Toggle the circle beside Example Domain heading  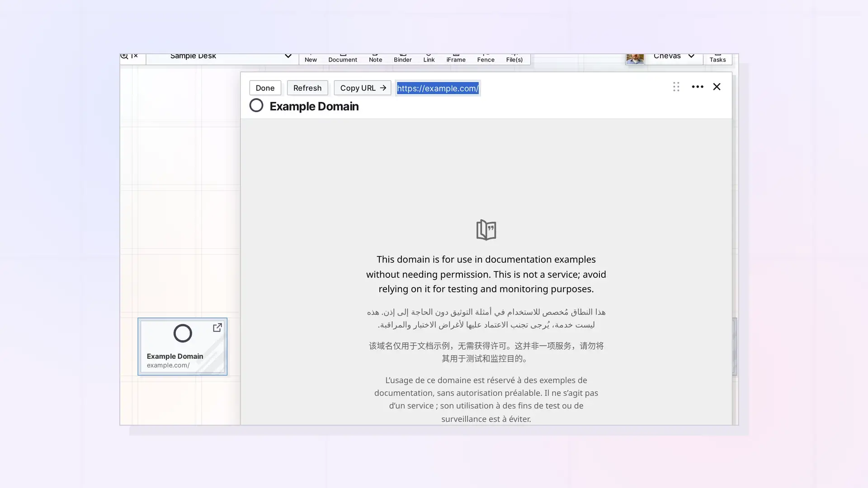point(256,105)
